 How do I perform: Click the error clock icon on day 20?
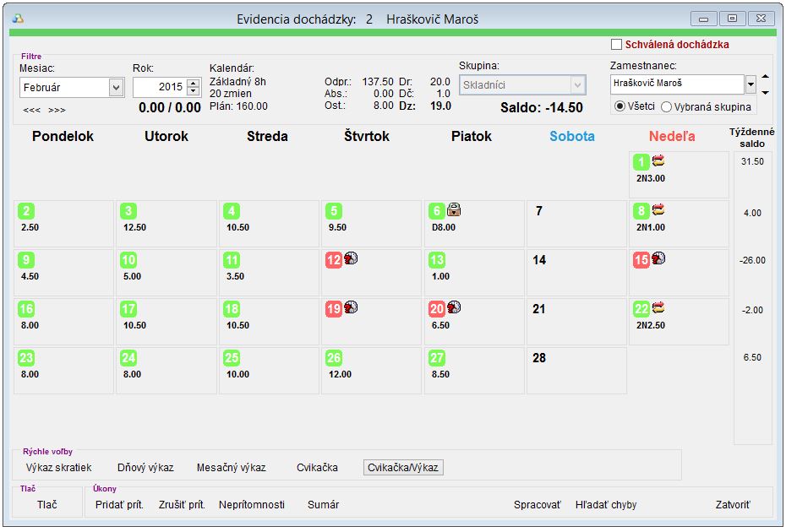tap(454, 307)
